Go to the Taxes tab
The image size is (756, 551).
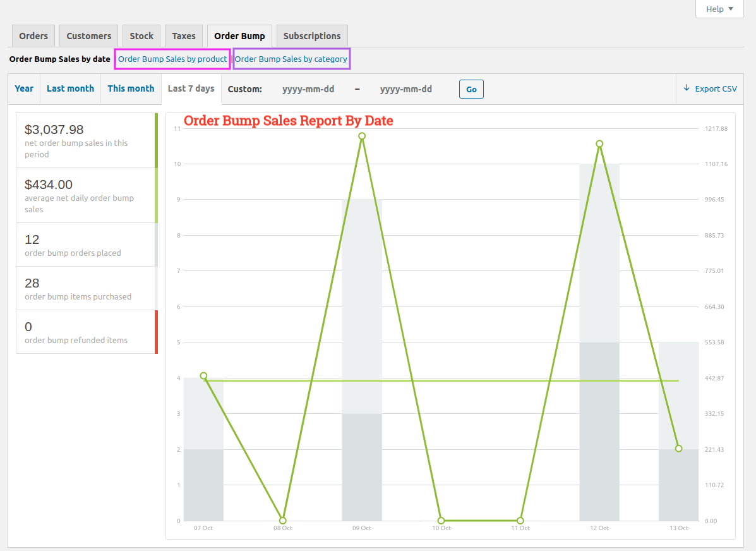click(x=184, y=36)
